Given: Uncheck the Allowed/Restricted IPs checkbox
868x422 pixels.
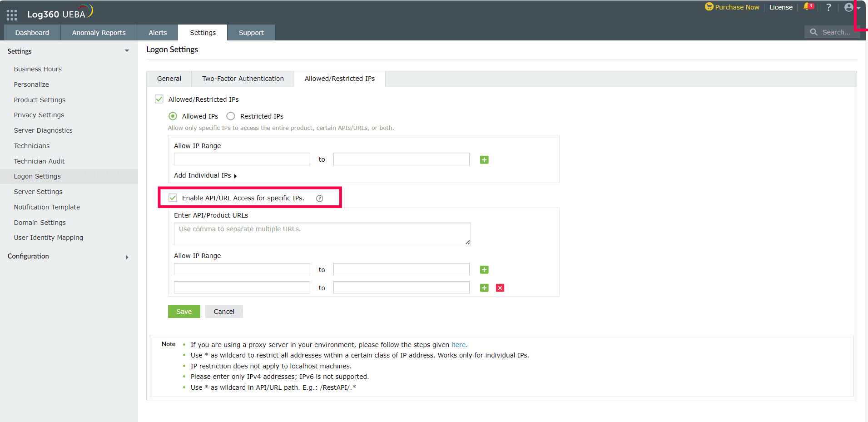Looking at the screenshot, I should (x=159, y=99).
